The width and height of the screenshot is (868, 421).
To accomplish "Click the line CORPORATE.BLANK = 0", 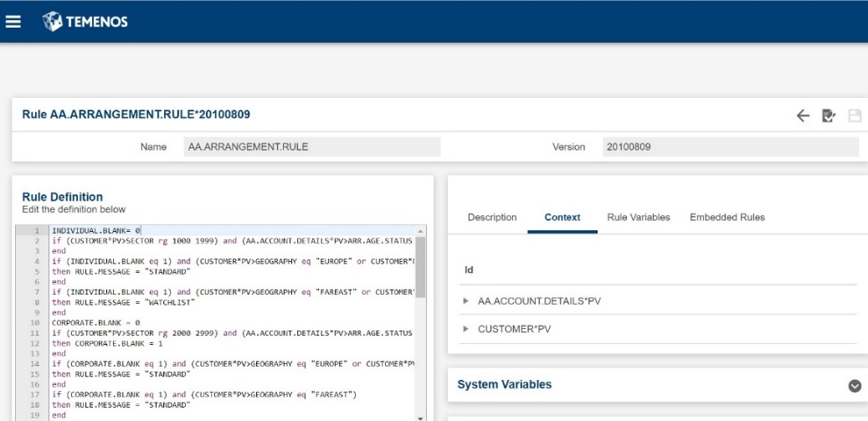I will [96, 322].
